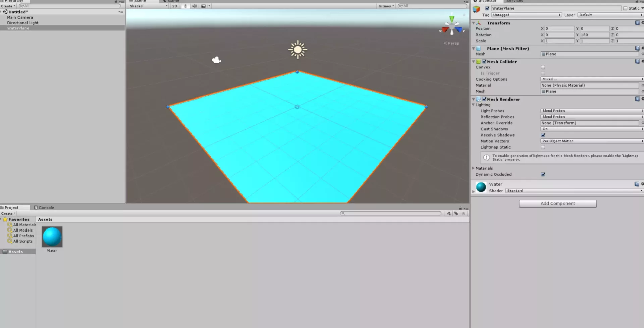Click the Add Component button
The image size is (644, 328).
(x=557, y=203)
